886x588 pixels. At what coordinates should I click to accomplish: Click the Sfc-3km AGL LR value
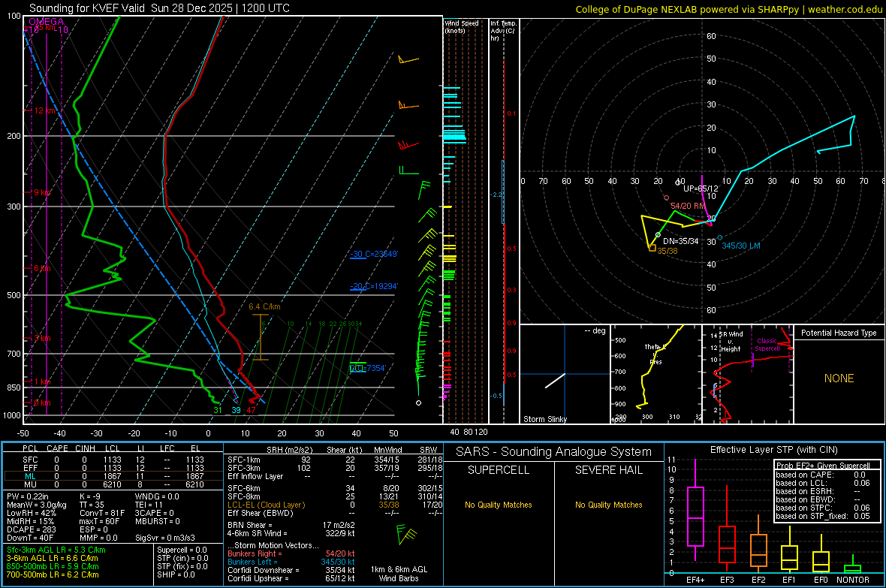pyautogui.click(x=56, y=550)
